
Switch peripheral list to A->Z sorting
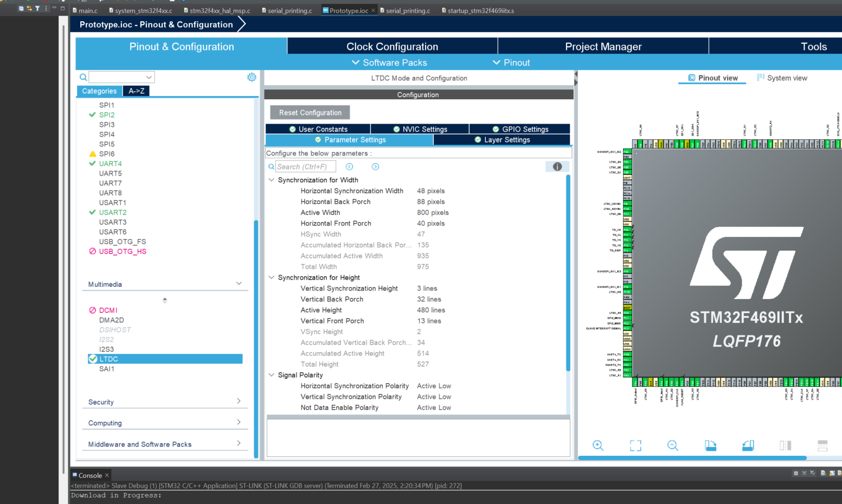[x=136, y=91]
